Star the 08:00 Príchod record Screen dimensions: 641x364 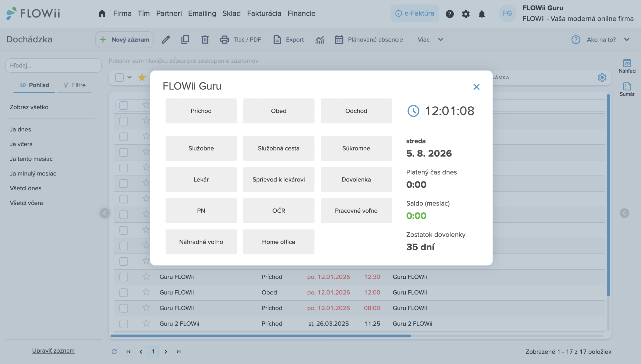point(146,308)
